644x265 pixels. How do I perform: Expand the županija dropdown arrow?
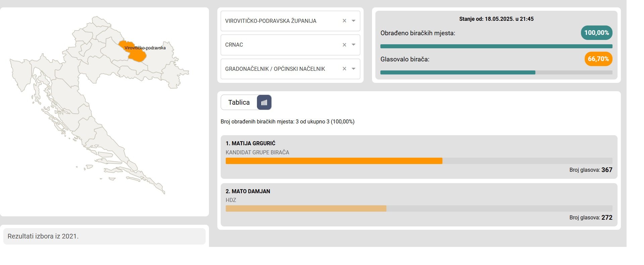(353, 21)
